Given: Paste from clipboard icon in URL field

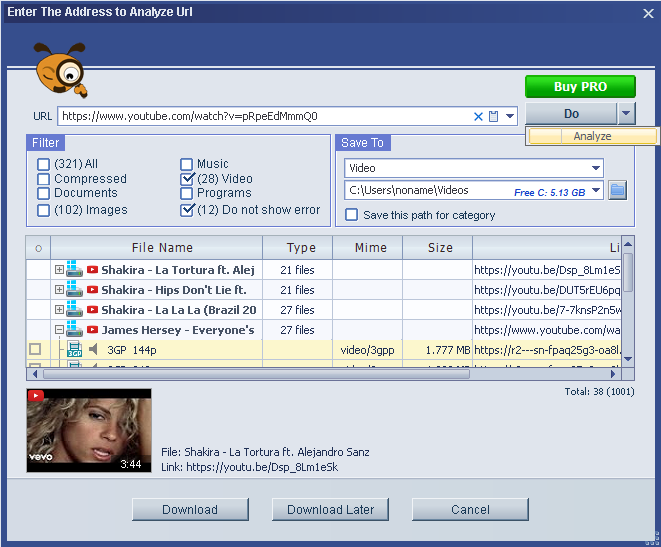Looking at the screenshot, I should 493,116.
